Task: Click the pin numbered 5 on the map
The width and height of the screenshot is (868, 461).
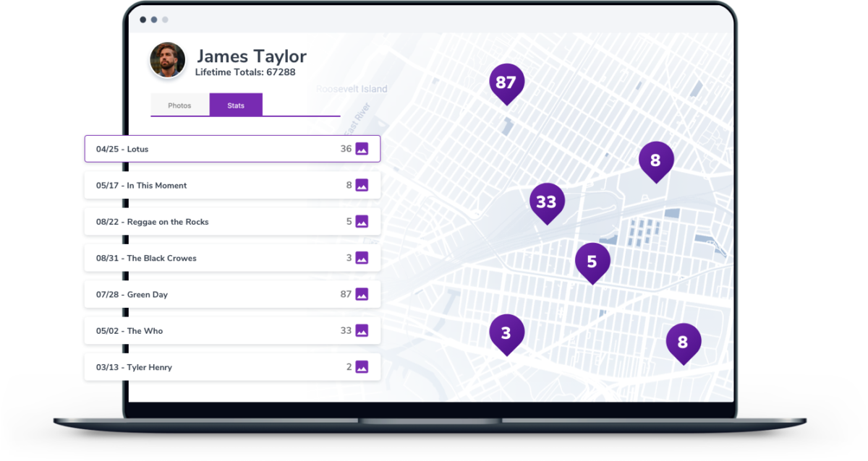Action: (593, 261)
